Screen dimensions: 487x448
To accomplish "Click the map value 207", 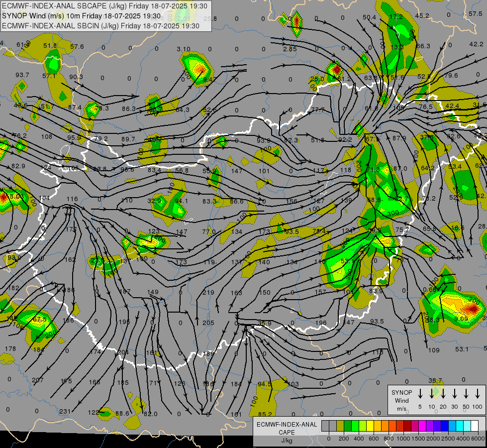I will tap(38, 380).
